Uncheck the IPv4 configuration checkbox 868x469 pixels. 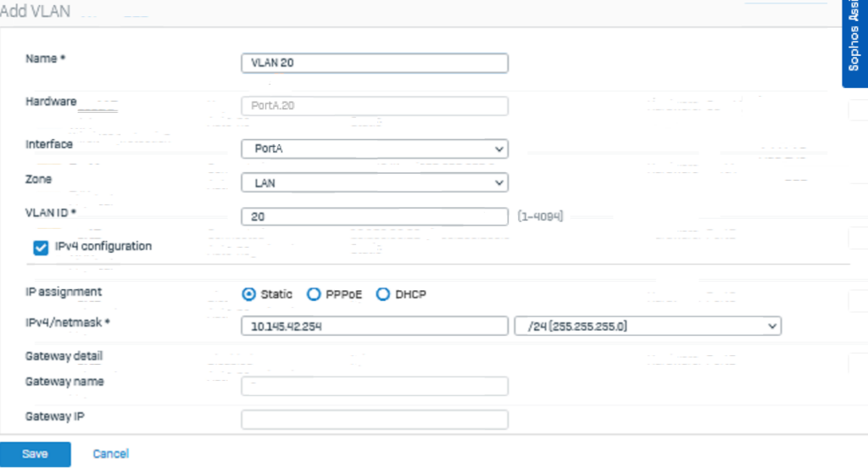41,248
